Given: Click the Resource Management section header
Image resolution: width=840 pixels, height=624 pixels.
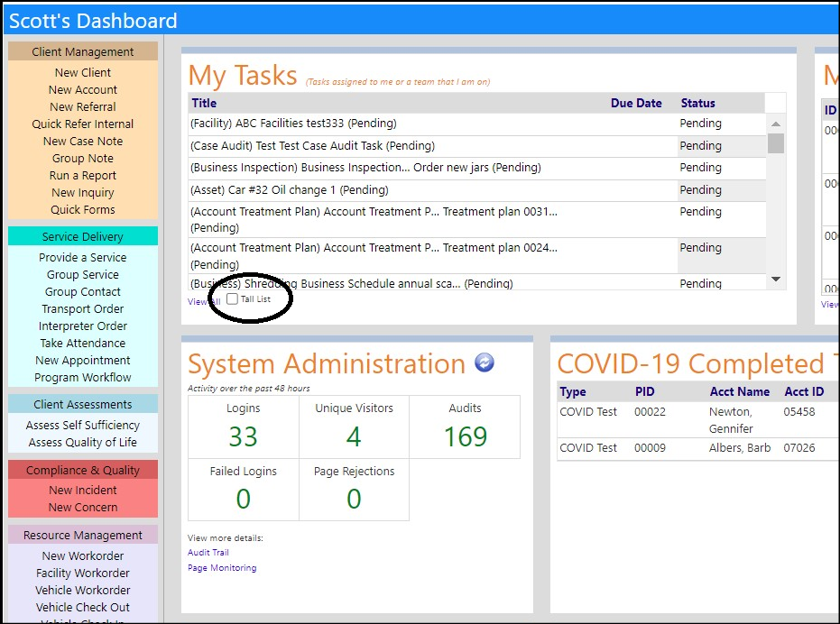Looking at the screenshot, I should (x=83, y=535).
